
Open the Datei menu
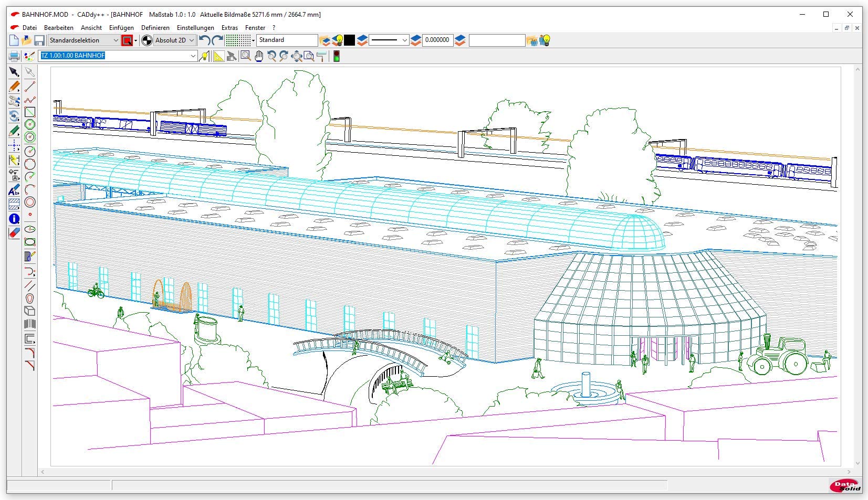(x=29, y=28)
